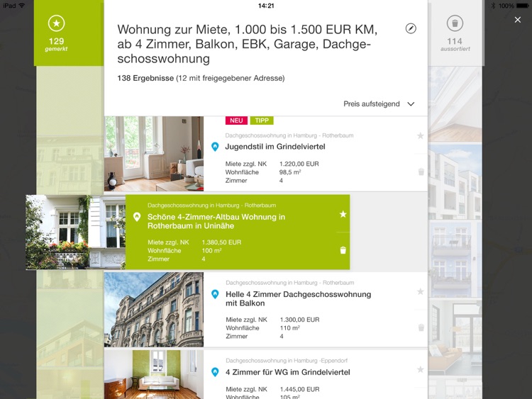Star the Jugendstil im Grindelviertel listing

tap(421, 136)
